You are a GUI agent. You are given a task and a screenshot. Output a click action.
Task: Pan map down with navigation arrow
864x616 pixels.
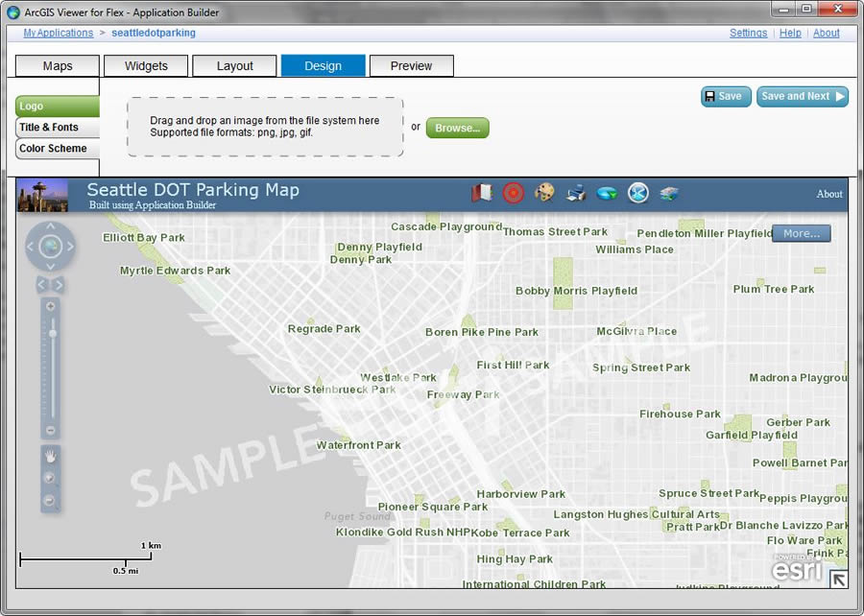[50, 267]
